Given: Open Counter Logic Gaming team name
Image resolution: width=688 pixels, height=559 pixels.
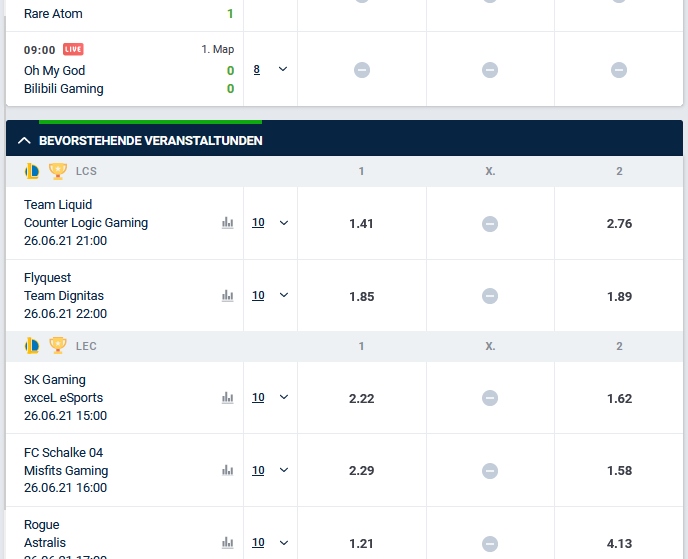Looking at the screenshot, I should [86, 223].
